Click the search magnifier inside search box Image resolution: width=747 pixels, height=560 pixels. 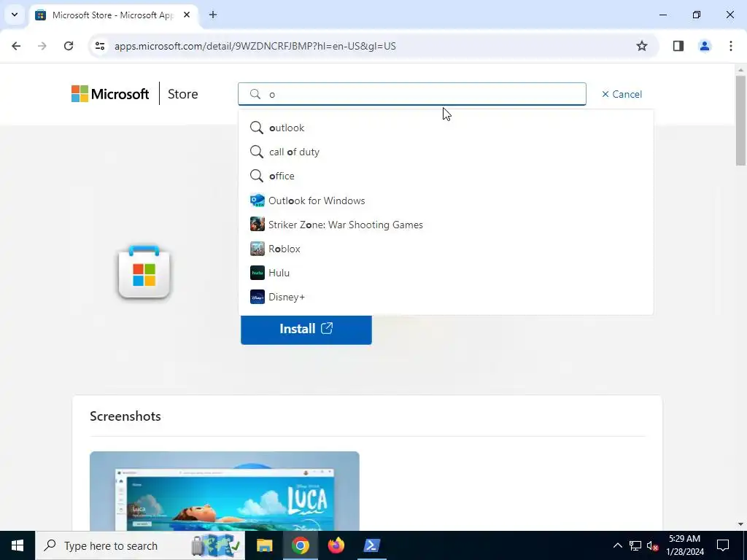click(255, 94)
